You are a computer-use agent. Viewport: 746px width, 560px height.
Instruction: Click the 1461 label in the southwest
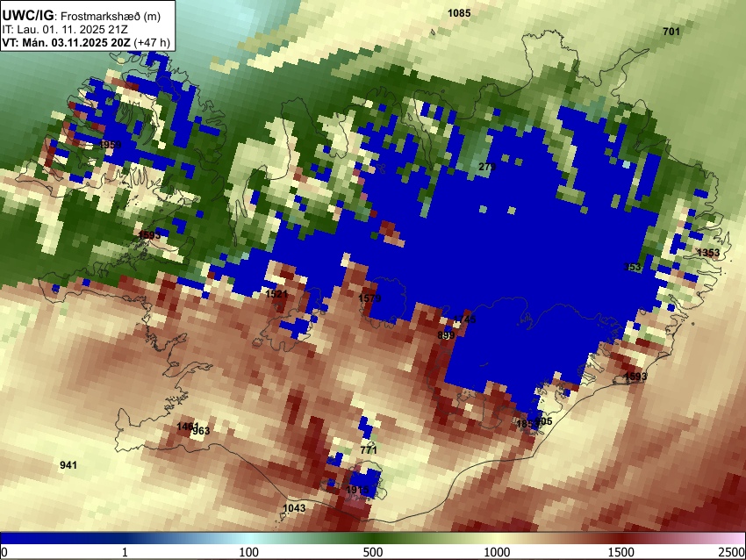188,427
